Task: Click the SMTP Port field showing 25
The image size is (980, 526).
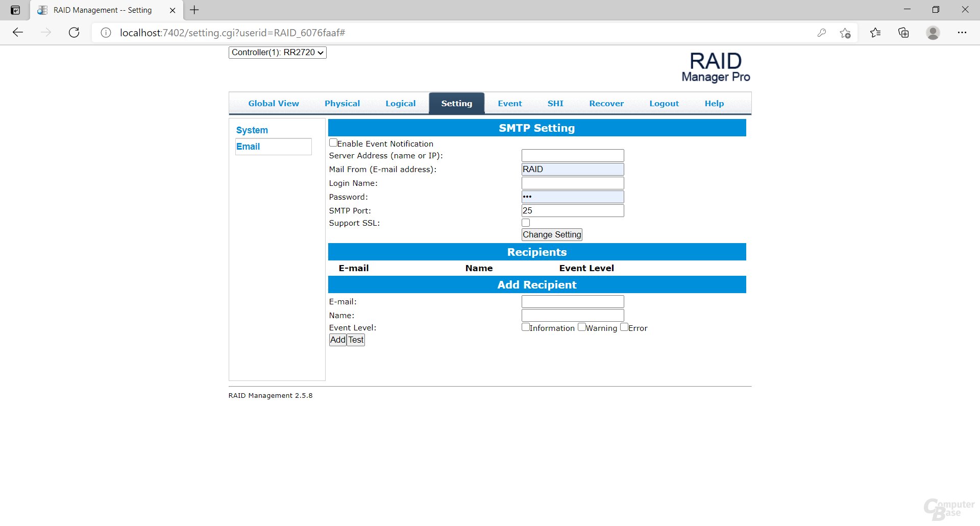Action: [573, 210]
